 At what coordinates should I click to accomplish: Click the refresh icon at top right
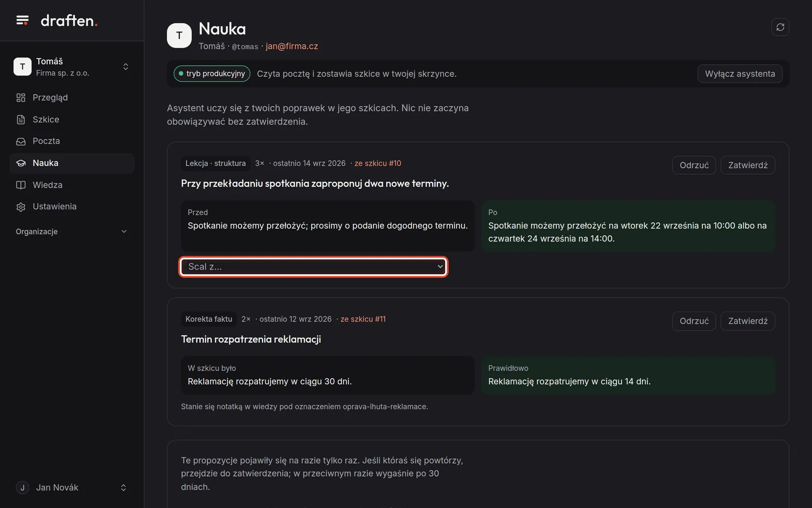click(x=780, y=27)
